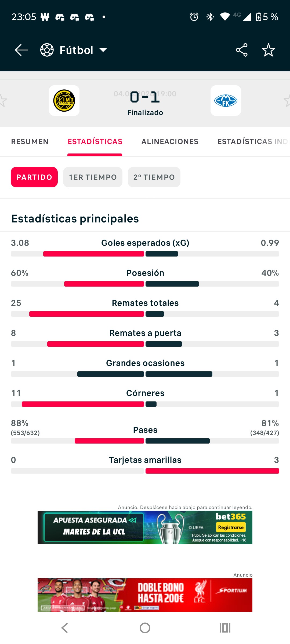This screenshot has width=290, height=644.
Task: Select the 1er Tiempo filter
Action: pos(93,177)
